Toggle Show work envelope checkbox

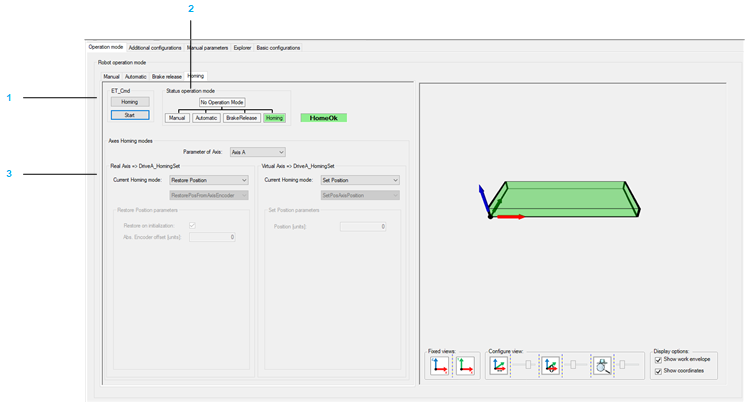pos(658,360)
